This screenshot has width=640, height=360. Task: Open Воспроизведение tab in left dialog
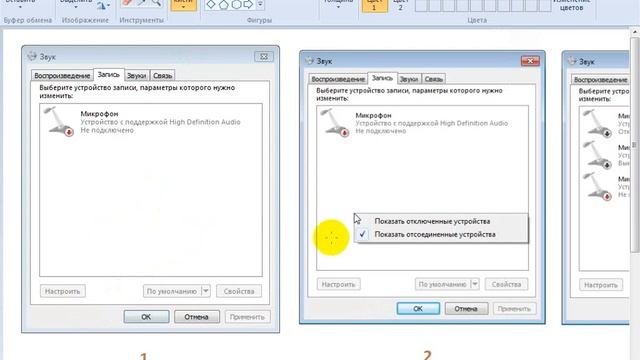62,76
